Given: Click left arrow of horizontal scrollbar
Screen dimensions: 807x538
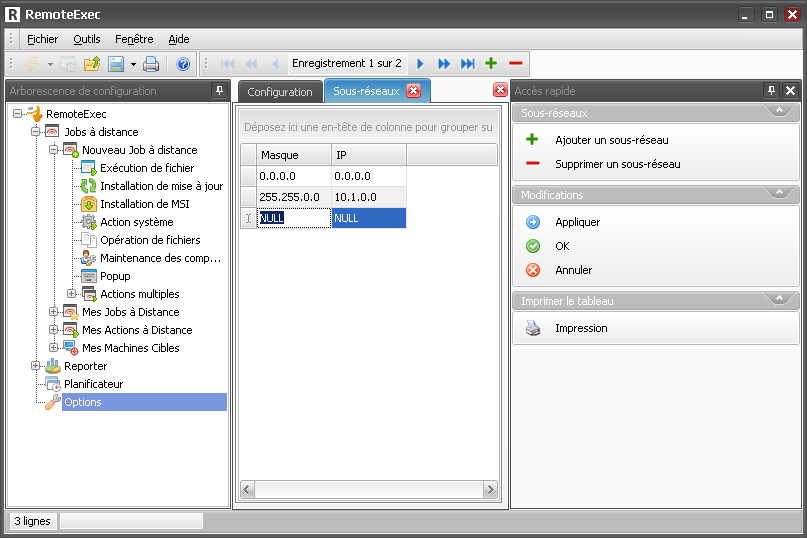Looking at the screenshot, I should (x=248, y=489).
